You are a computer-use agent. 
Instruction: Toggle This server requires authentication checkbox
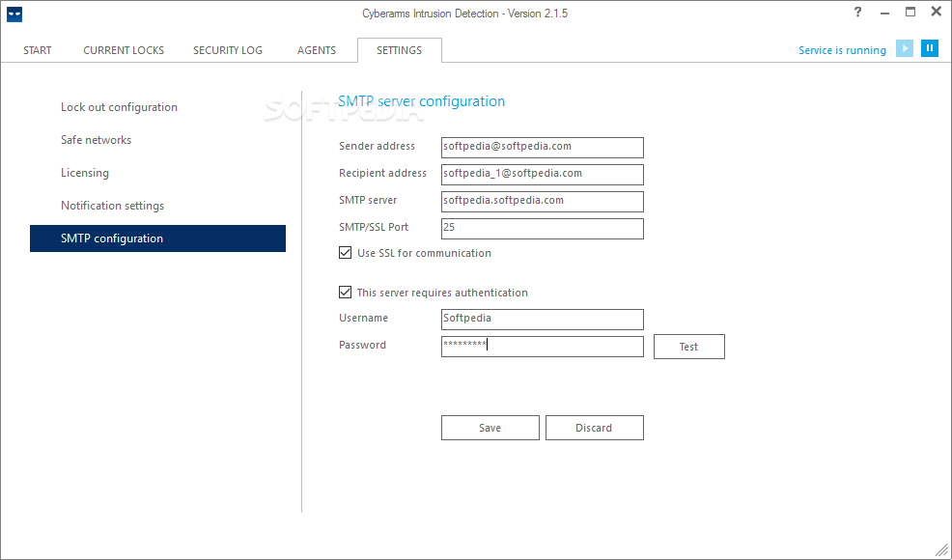coord(345,293)
